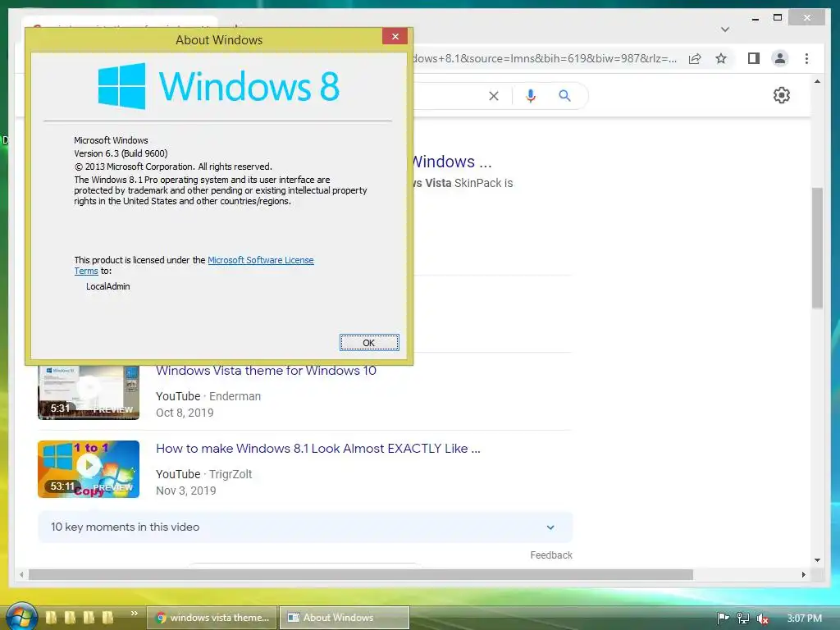Image resolution: width=840 pixels, height=630 pixels.
Task: Open network tray icon
Action: pos(743,619)
